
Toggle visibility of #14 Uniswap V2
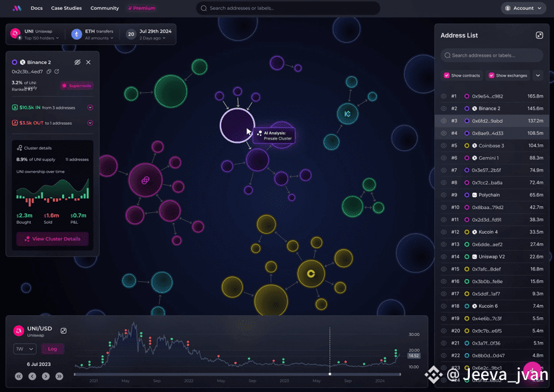[x=444, y=256]
